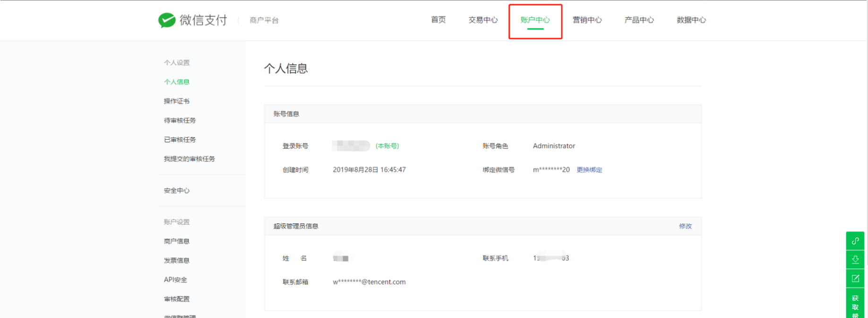The width and height of the screenshot is (868, 318).
Task: Select 个人信息 in sidebar
Action: (x=177, y=82)
